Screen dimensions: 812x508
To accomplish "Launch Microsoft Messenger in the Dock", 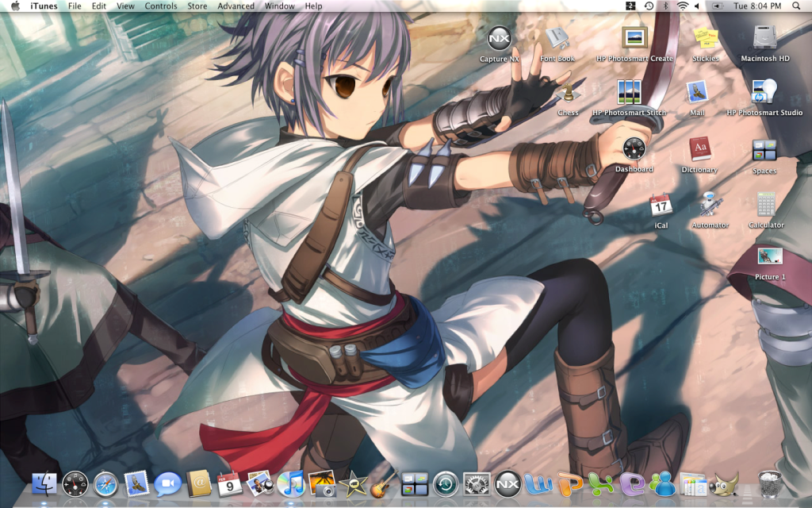I will [x=663, y=485].
